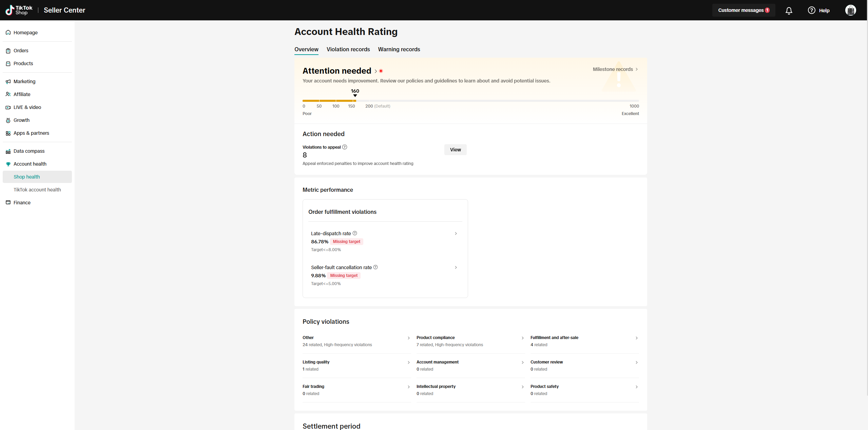The width and height of the screenshot is (868, 430).
Task: Click chevron next to Attention needed
Action: point(375,71)
